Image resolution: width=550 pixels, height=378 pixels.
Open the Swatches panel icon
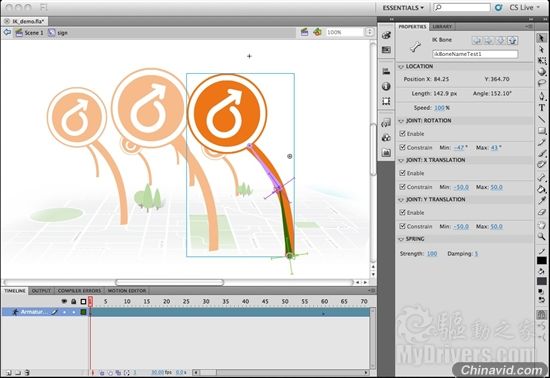[386, 50]
